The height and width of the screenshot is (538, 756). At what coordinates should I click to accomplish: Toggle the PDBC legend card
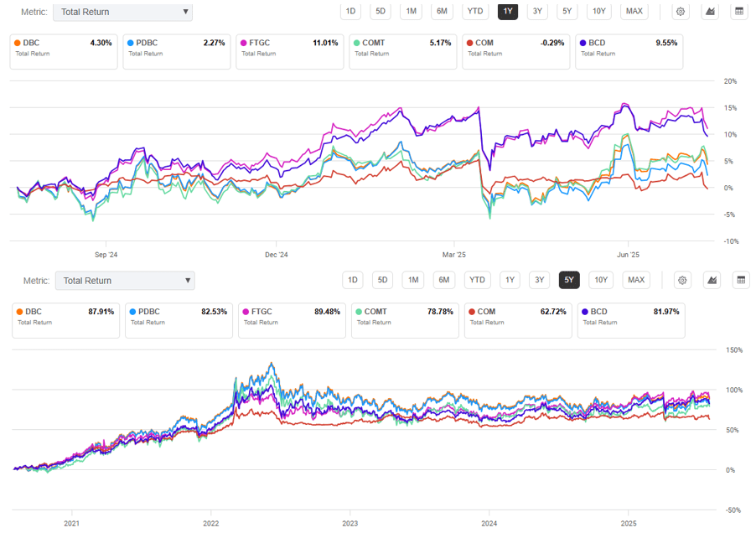(176, 50)
